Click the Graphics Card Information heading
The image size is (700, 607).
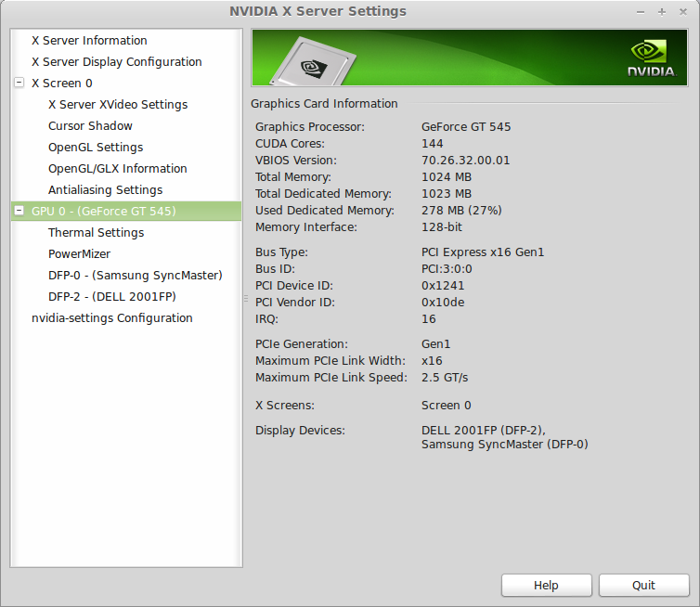tap(324, 104)
